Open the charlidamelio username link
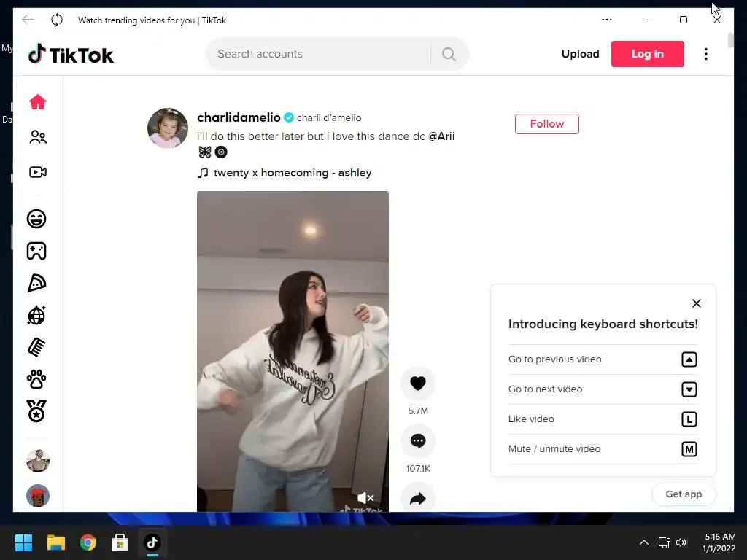Viewport: 747px width, 560px height. (239, 117)
